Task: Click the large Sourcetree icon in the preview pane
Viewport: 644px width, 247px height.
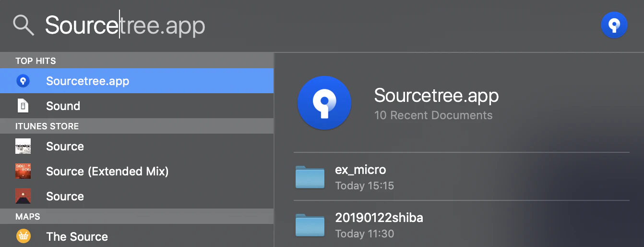Action: [x=324, y=103]
